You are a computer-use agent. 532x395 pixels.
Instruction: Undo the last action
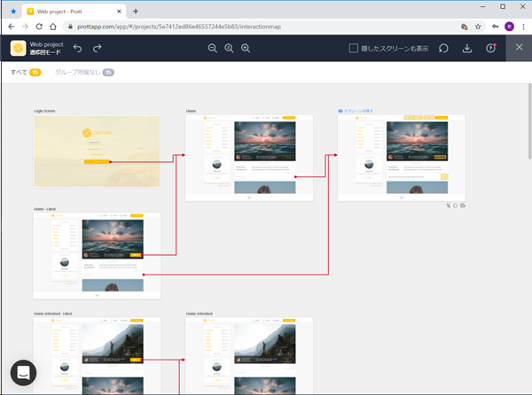click(77, 48)
